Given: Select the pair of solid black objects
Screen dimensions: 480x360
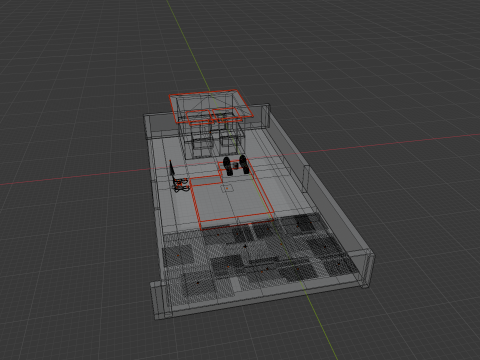Looking at the screenshot, I should [x=236, y=165].
